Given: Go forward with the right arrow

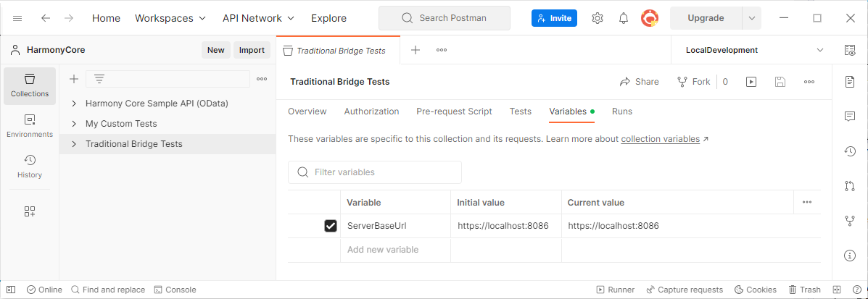Looking at the screenshot, I should click(69, 18).
